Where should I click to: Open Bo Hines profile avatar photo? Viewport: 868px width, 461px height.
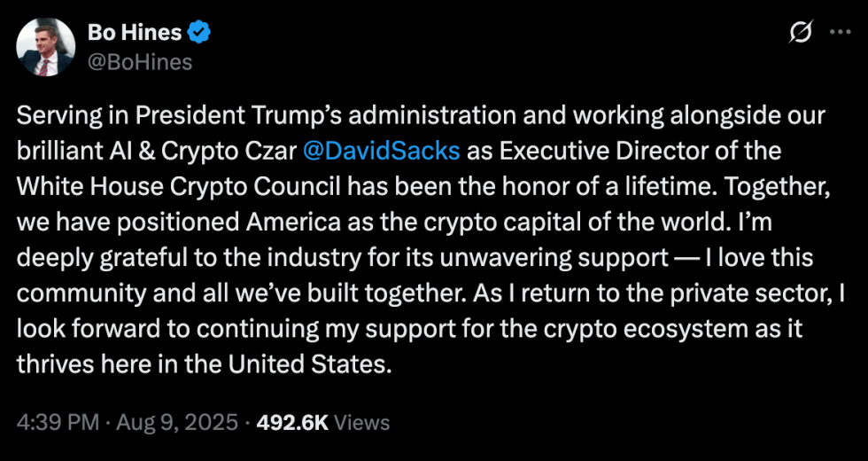[45, 46]
